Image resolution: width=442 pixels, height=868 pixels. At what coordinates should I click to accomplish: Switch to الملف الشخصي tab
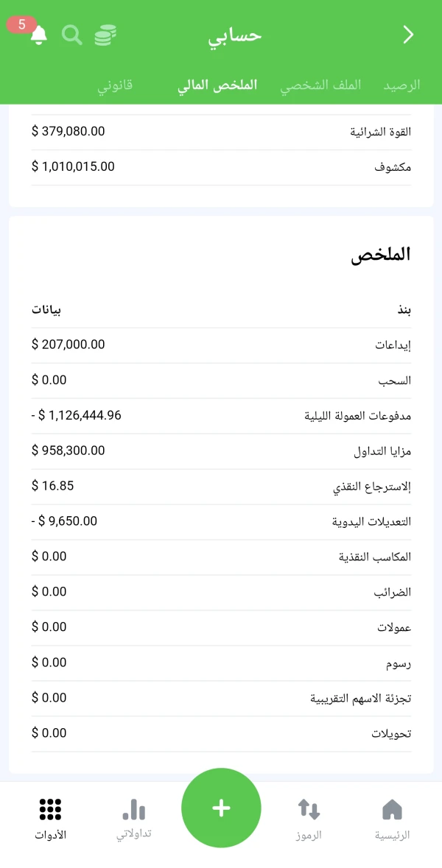coord(320,85)
